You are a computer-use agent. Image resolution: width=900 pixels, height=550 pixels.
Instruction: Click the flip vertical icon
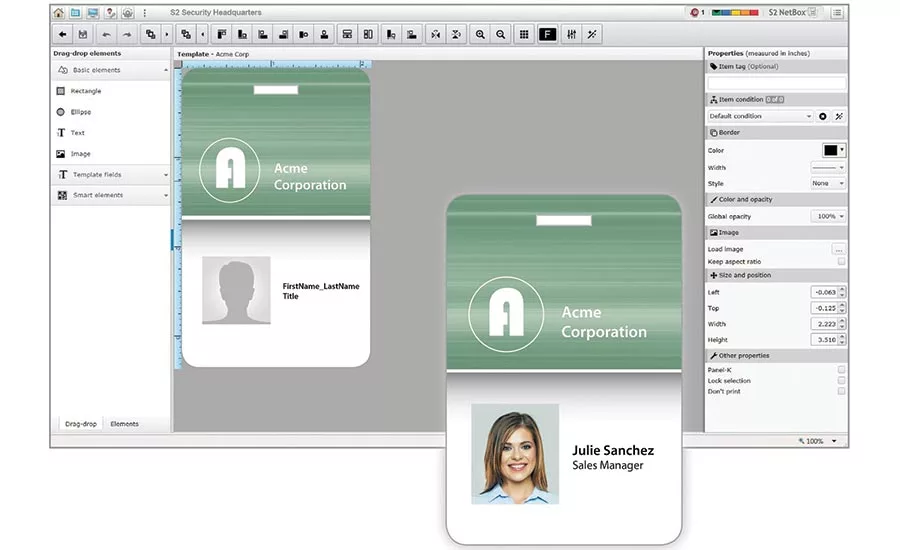[456, 34]
